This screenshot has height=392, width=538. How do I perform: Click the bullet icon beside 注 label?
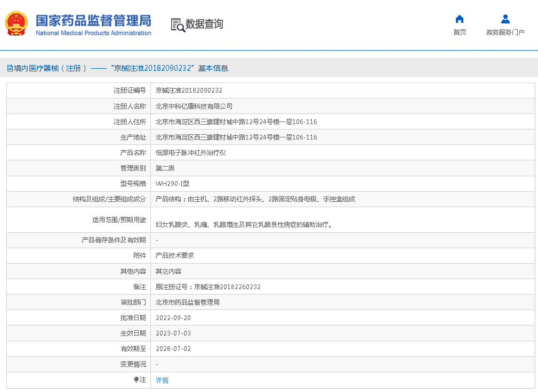click(x=136, y=380)
